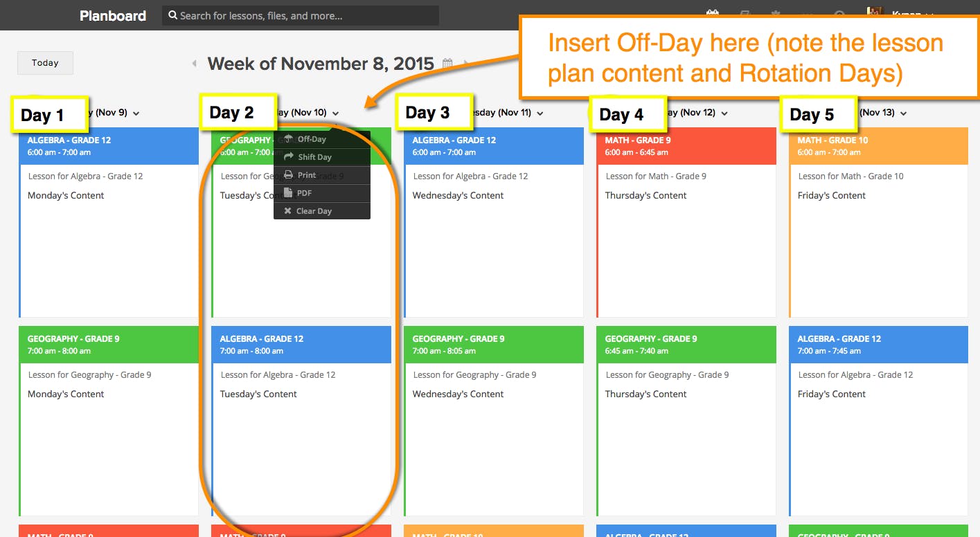Viewport: 980px width, 537px height.
Task: Expand the Nov 11 day dropdown arrow
Action: (x=540, y=113)
